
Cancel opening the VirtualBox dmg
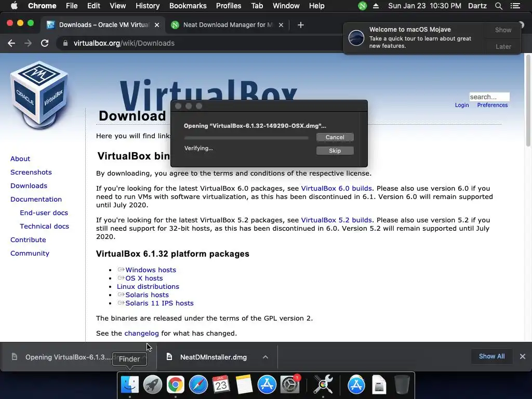335,137
